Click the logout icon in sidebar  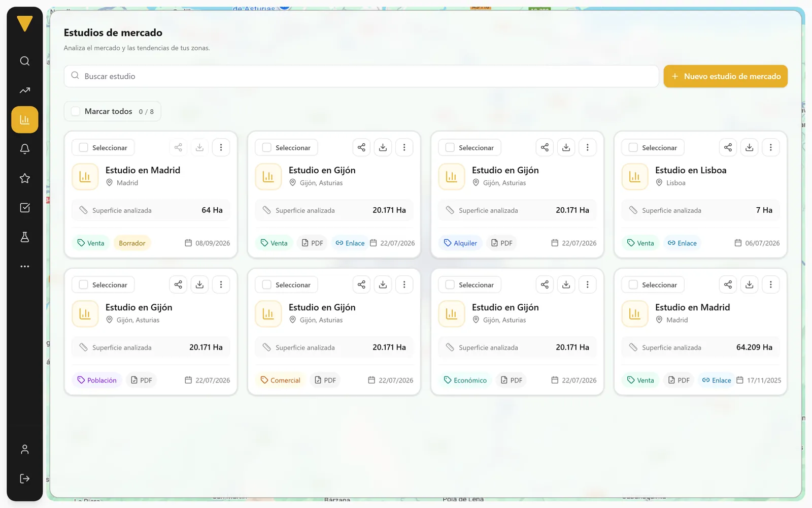[x=25, y=479]
